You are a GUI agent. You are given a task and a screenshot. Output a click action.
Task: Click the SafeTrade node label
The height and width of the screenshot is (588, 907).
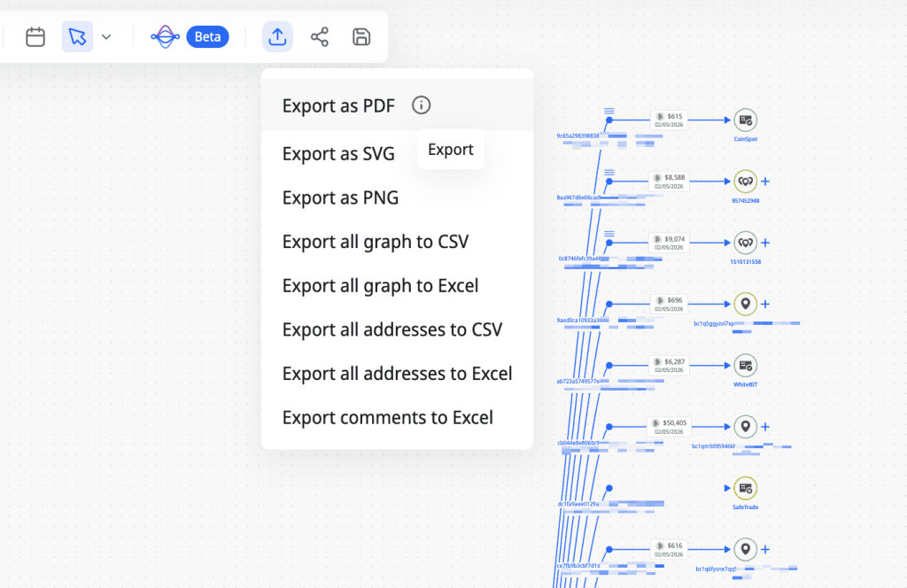746,507
